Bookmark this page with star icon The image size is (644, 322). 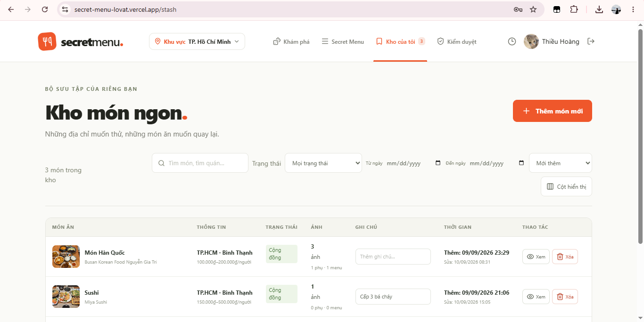coord(533,9)
